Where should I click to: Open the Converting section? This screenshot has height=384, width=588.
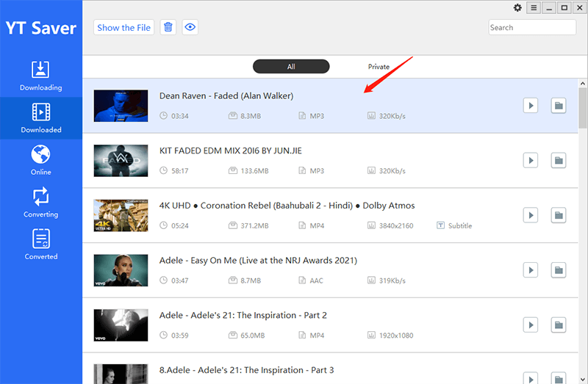pos(41,203)
